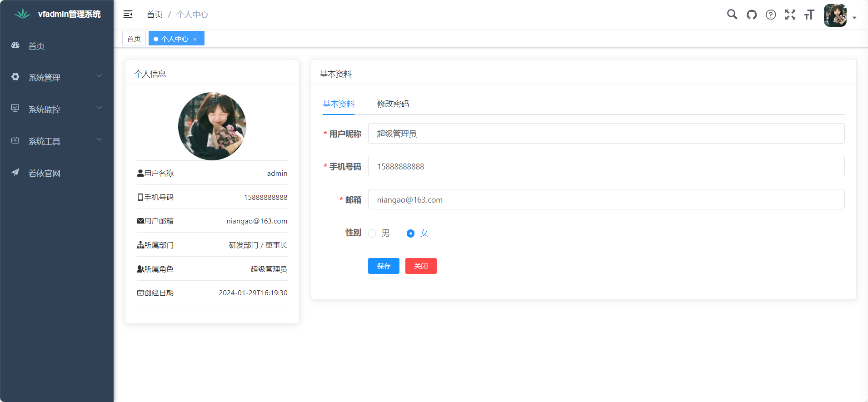
Task: Close the 个人中心 tab
Action: [x=195, y=39]
